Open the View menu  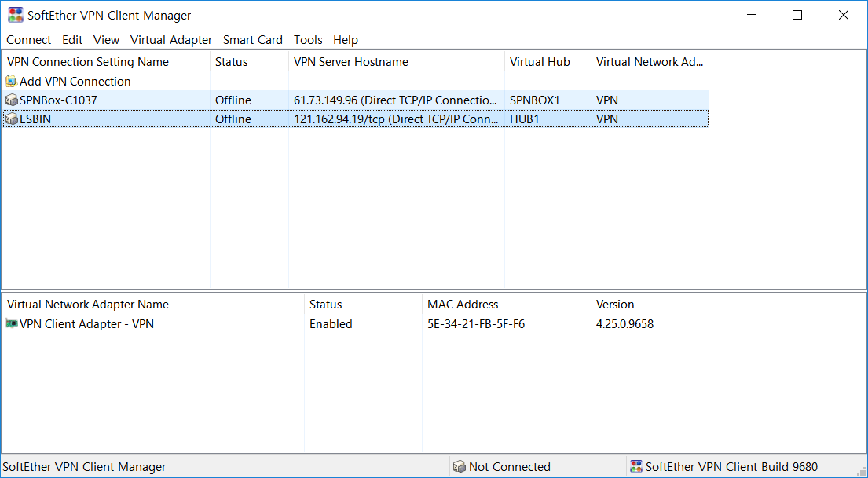click(106, 40)
